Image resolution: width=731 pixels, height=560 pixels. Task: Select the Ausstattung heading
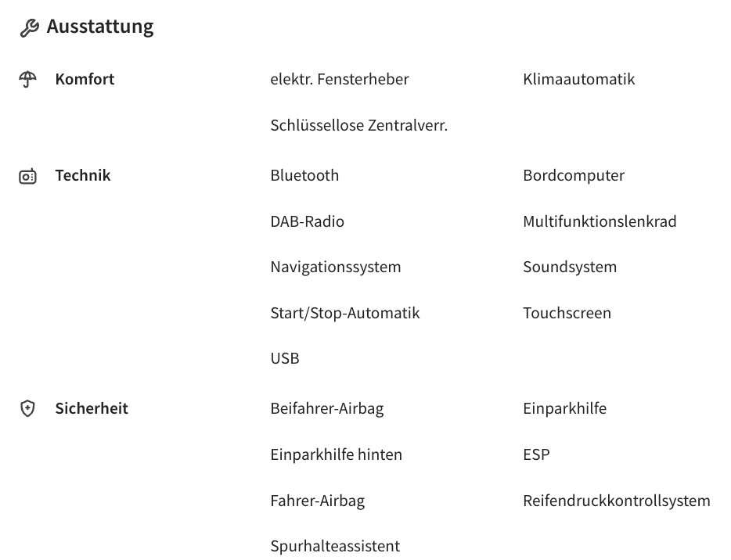click(x=100, y=27)
